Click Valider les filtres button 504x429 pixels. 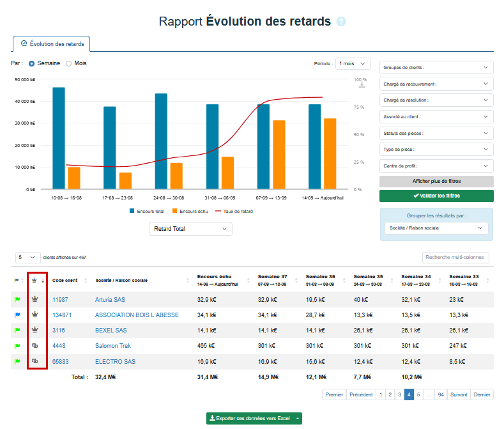coord(436,196)
